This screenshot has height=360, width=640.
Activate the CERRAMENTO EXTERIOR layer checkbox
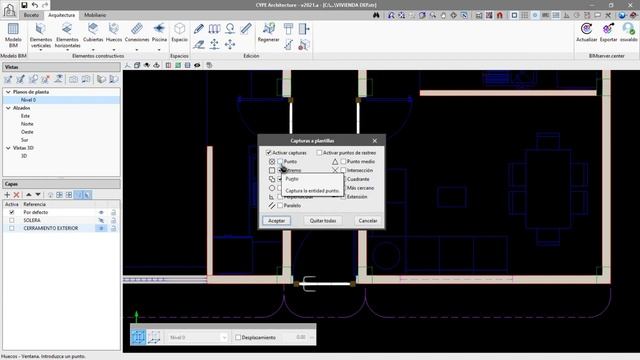[11, 229]
